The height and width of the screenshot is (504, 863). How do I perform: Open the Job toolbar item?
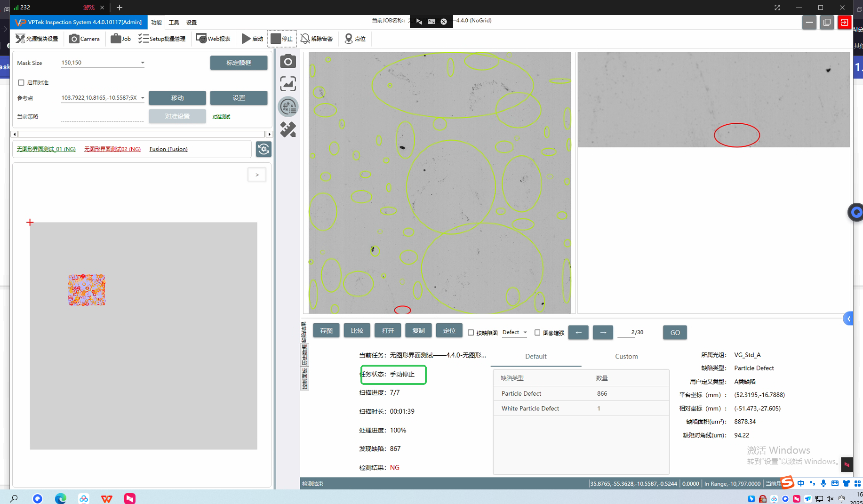pyautogui.click(x=120, y=39)
